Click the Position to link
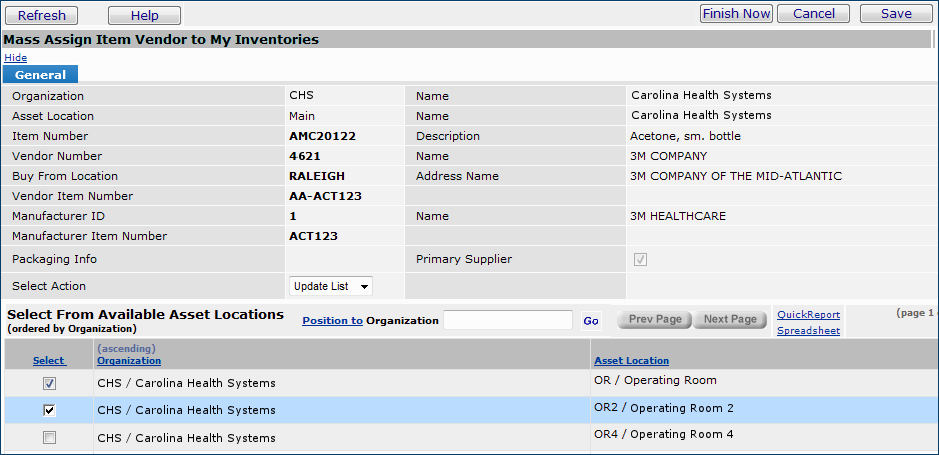Viewport: 939px width, 455px height. pyautogui.click(x=332, y=321)
